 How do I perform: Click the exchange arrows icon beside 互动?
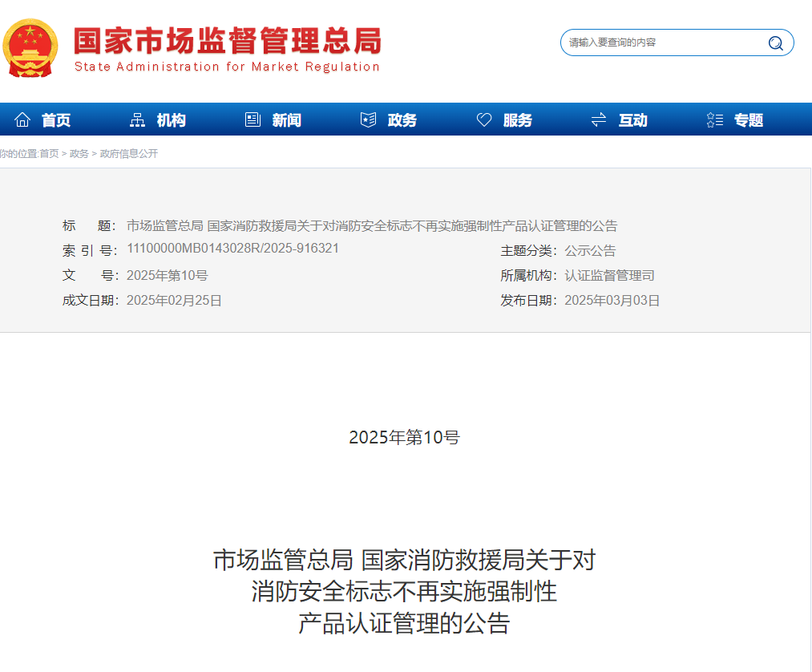598,119
